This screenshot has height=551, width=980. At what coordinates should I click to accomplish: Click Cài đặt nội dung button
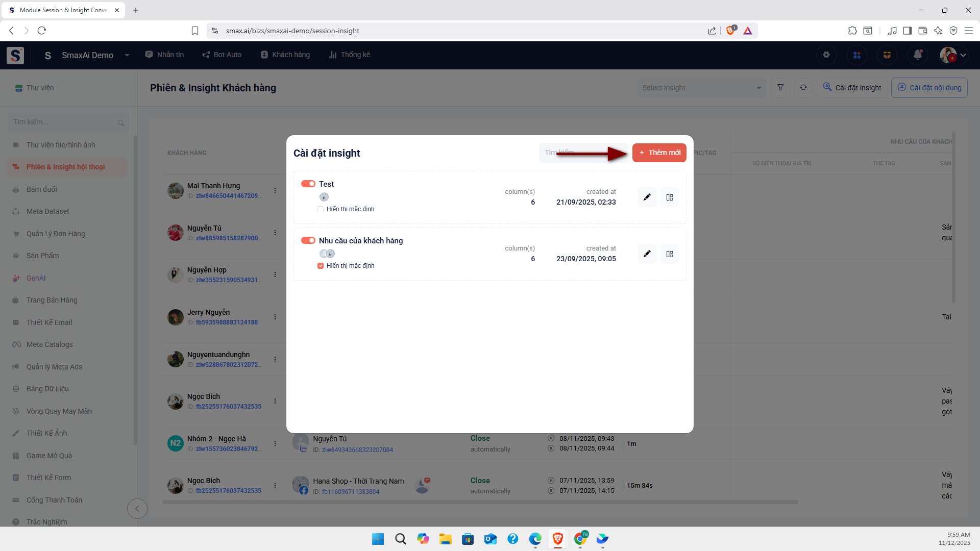point(929,88)
